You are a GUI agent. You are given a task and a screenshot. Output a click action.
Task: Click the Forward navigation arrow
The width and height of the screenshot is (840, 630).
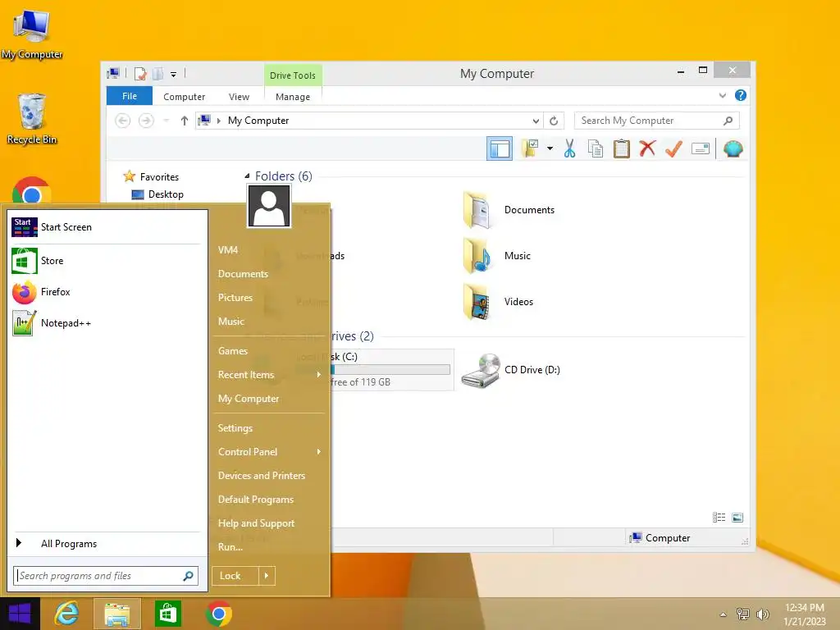146,121
